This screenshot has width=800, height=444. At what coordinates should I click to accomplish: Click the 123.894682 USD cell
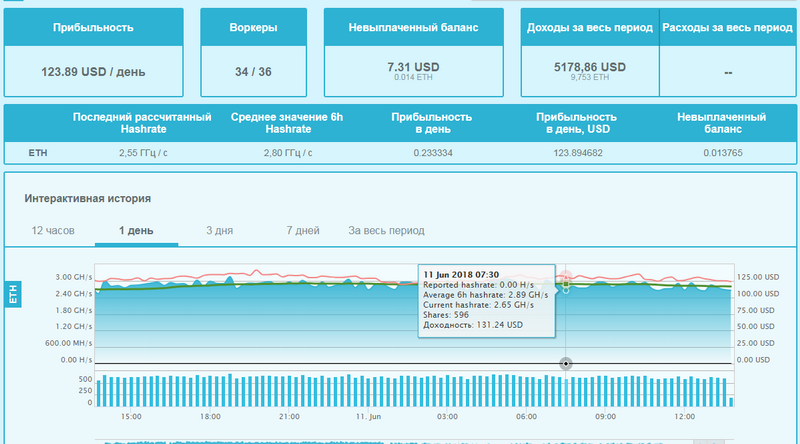(578, 153)
